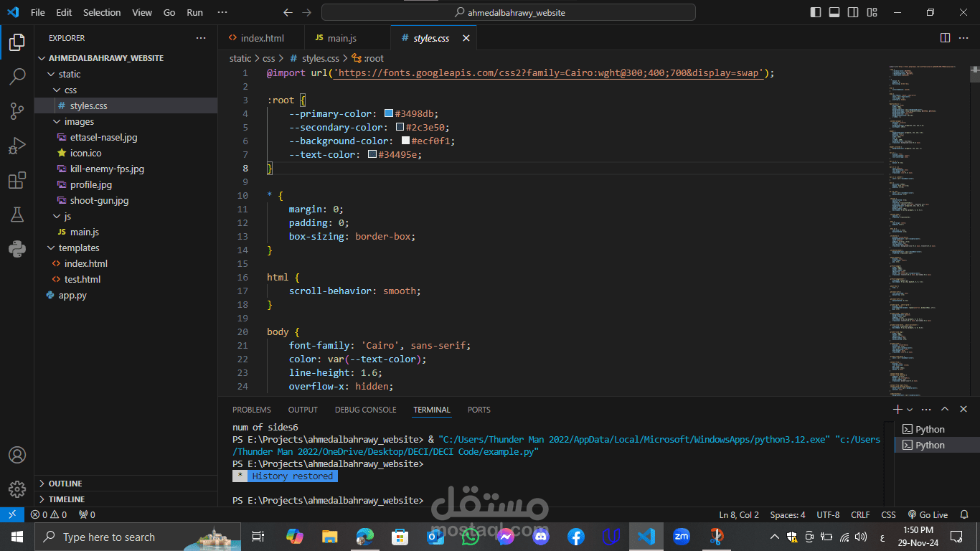Open the Accounts menu

[17, 455]
